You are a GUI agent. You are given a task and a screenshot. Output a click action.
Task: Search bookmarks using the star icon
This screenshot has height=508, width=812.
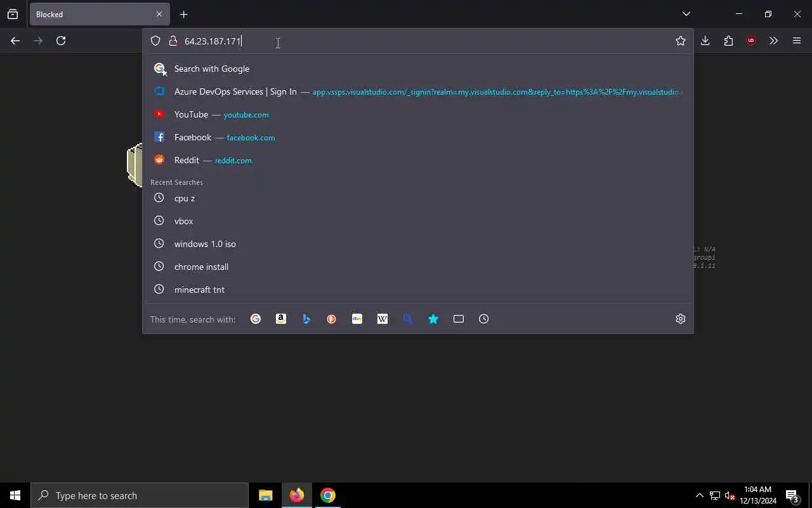[433, 319]
